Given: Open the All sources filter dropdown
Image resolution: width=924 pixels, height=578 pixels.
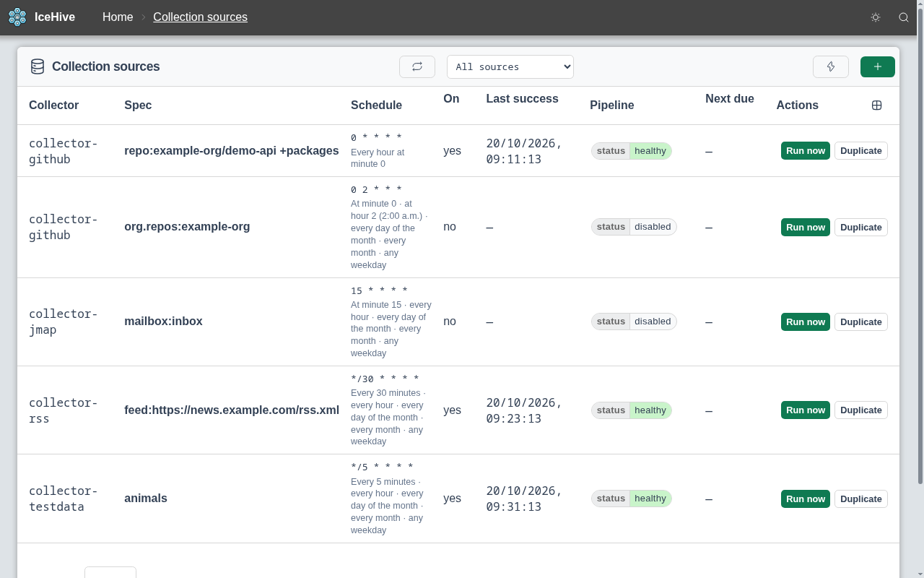Looking at the screenshot, I should [x=510, y=66].
